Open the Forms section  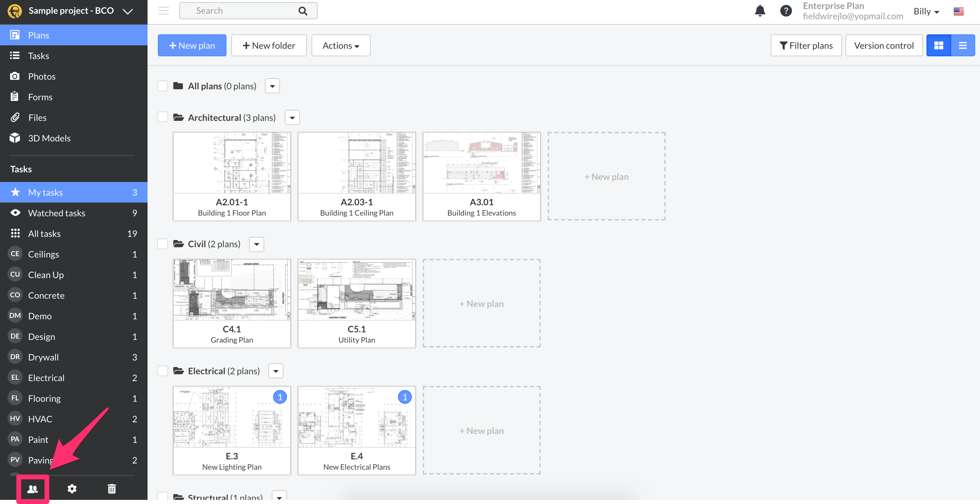pyautogui.click(x=40, y=97)
